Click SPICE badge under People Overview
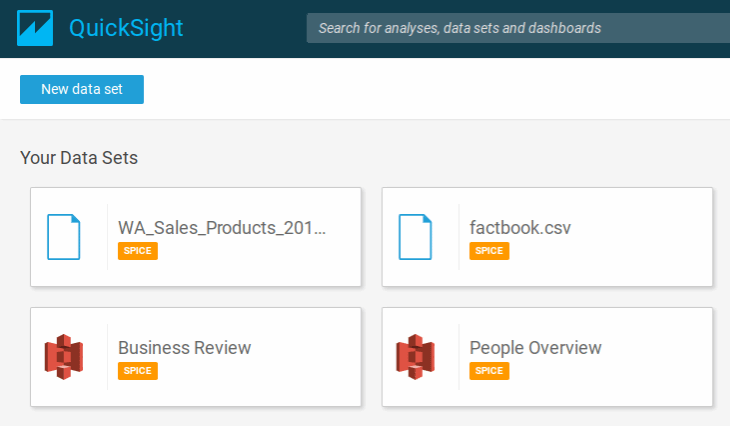This screenshot has height=426, width=730. pos(489,371)
